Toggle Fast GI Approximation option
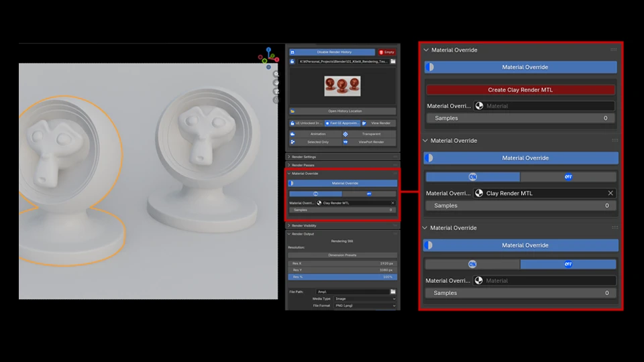The height and width of the screenshot is (362, 644). click(x=342, y=123)
